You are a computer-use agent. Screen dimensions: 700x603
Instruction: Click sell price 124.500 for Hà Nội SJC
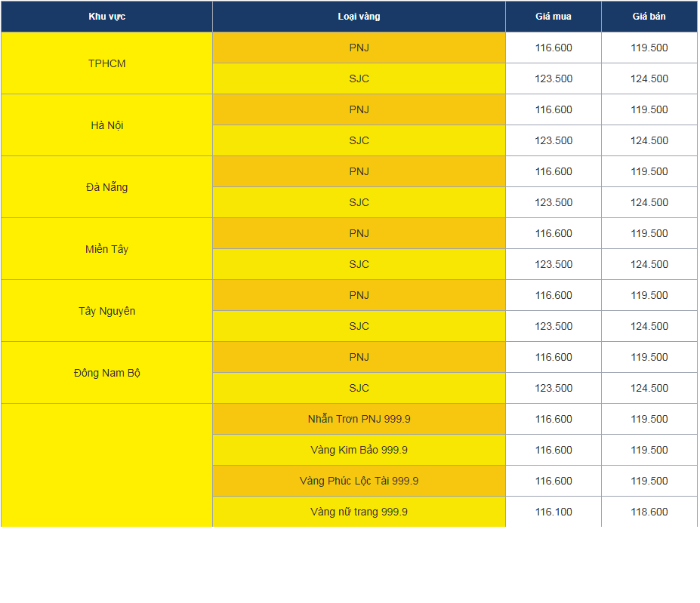(649, 140)
